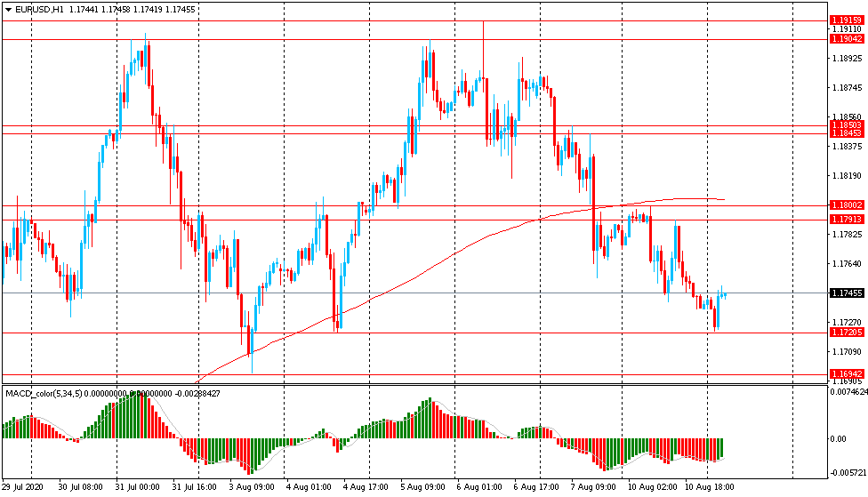Click the black current price label 1.17455
The width and height of the screenshot is (868, 497).
click(847, 293)
